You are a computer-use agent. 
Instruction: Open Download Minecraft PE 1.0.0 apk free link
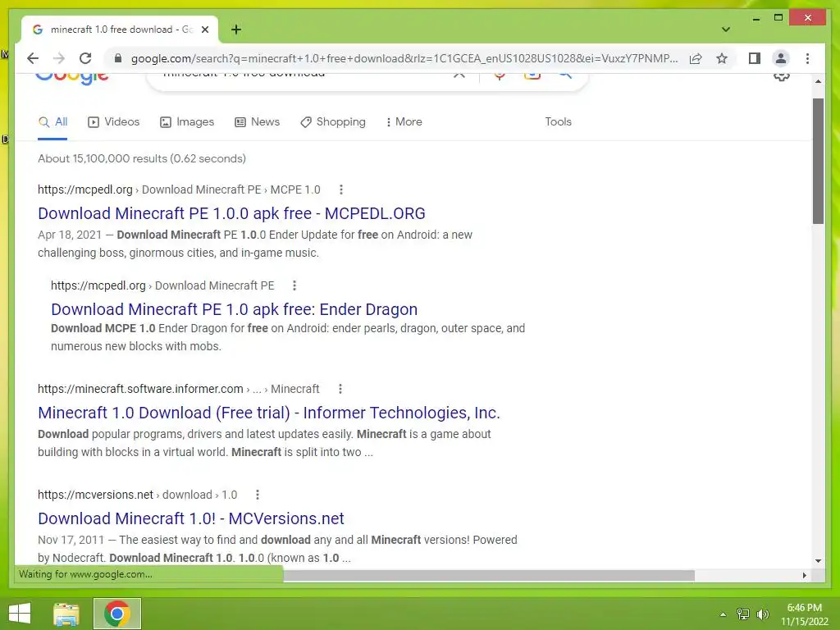(x=231, y=213)
